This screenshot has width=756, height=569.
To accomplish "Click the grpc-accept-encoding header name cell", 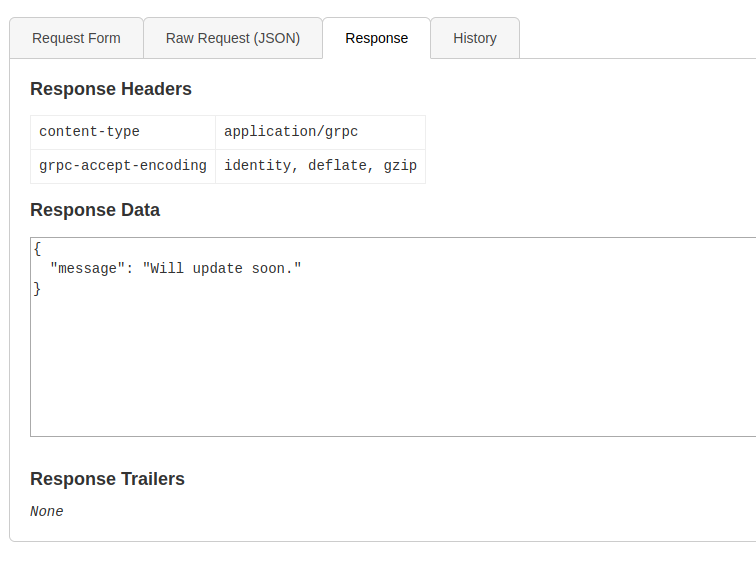I will pyautogui.click(x=123, y=166).
